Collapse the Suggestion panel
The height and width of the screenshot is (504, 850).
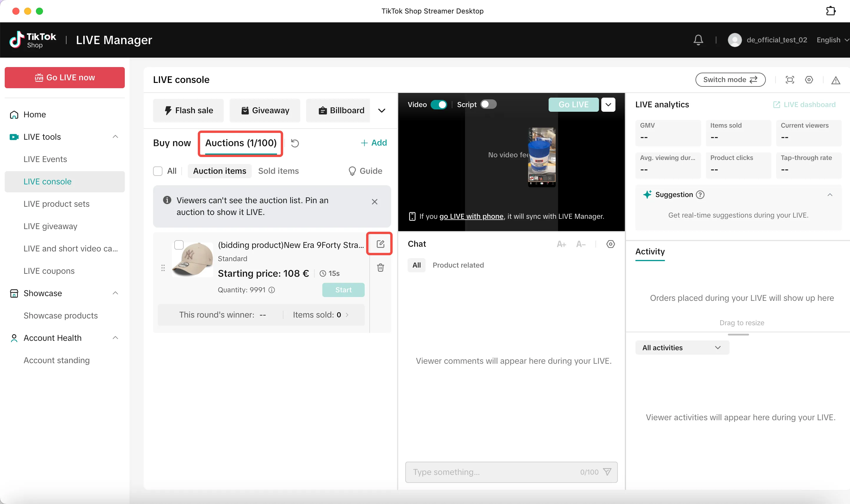(x=830, y=195)
